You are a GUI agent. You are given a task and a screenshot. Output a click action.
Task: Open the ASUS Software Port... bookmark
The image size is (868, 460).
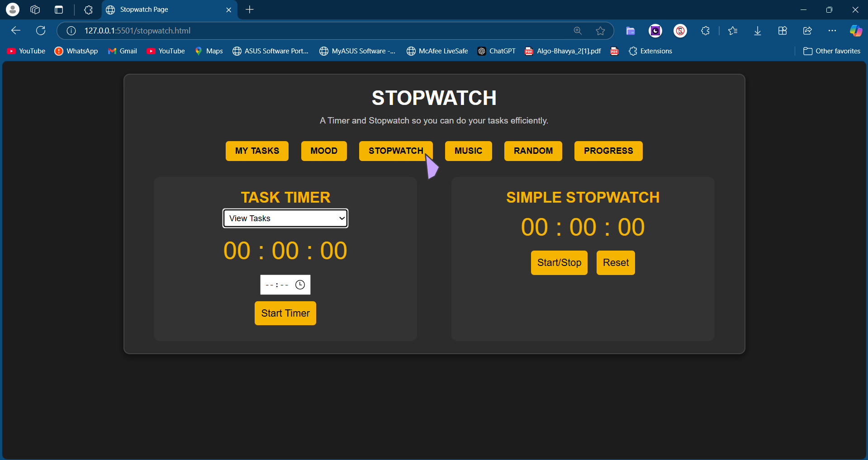tap(270, 51)
